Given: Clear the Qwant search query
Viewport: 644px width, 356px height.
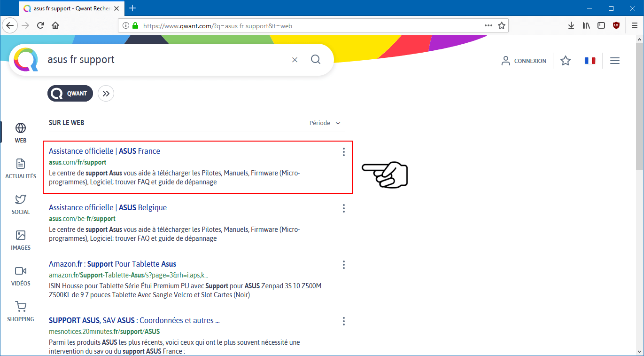Looking at the screenshot, I should pyautogui.click(x=295, y=60).
